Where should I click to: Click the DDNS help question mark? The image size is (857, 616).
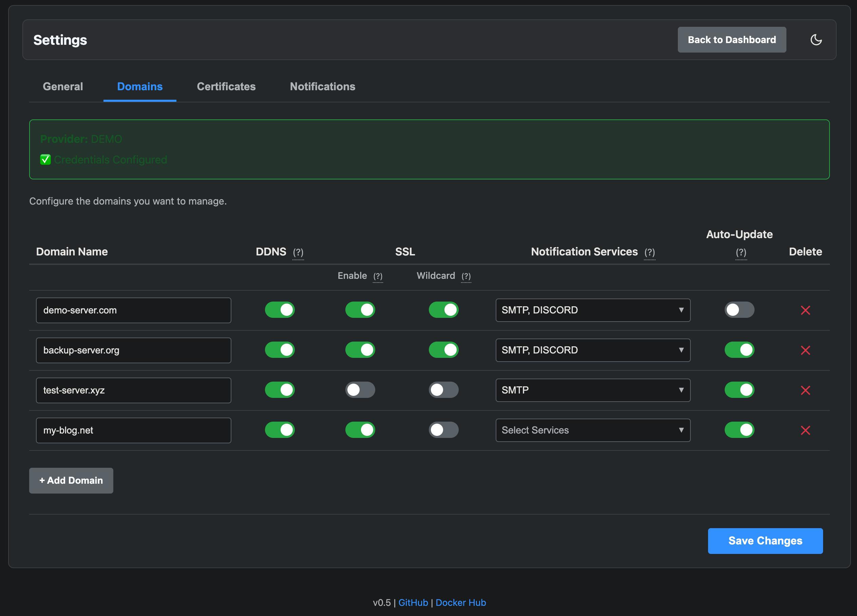pos(298,252)
